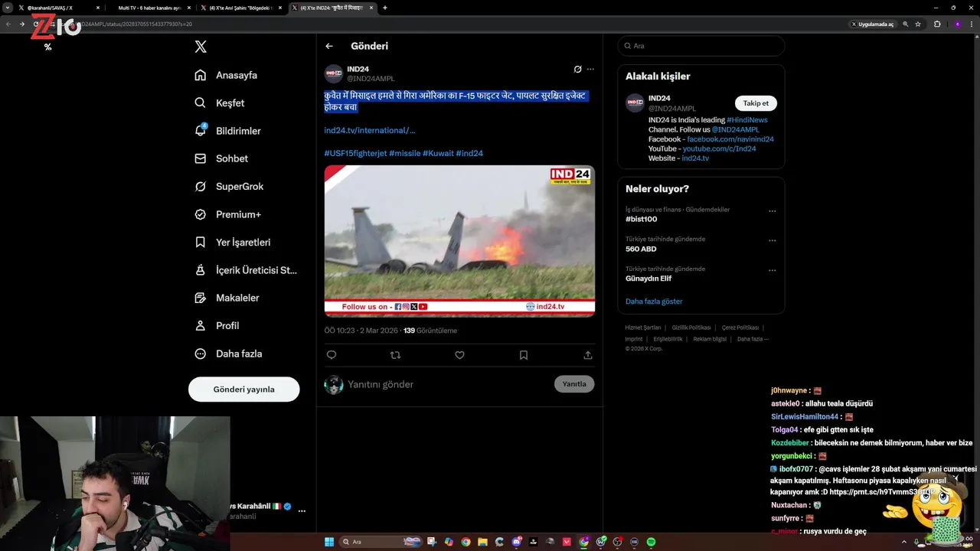Viewport: 980px width, 551px height.
Task: Like the post with heart icon
Action: (459, 355)
